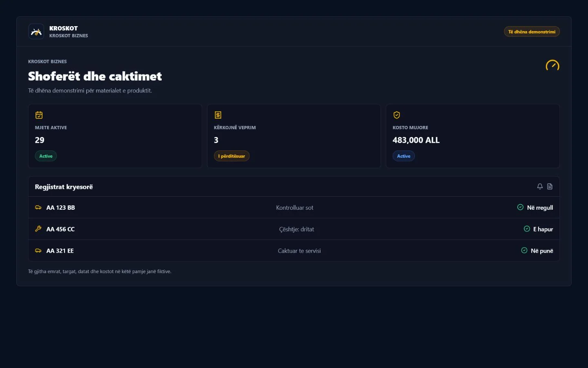The height and width of the screenshot is (368, 588).
Task: Click the green Active badge under 29
Action: (46, 156)
